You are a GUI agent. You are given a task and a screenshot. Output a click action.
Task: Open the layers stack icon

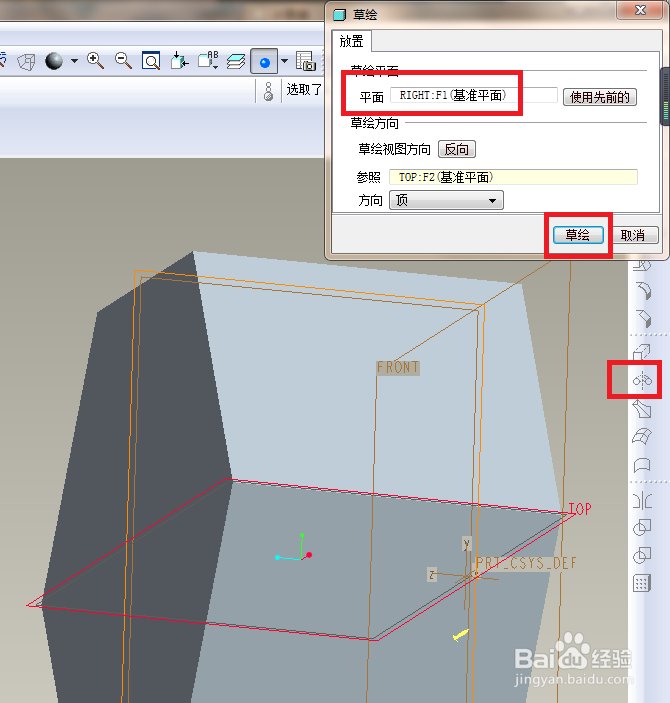tap(236, 61)
